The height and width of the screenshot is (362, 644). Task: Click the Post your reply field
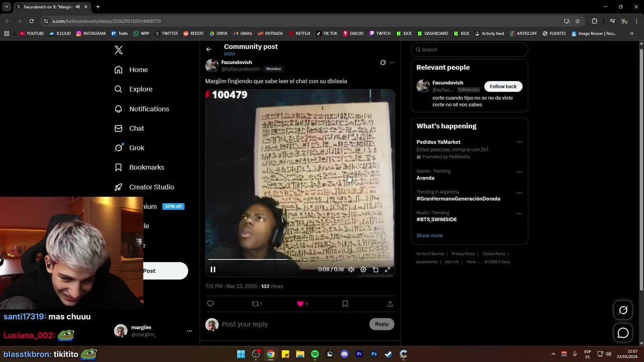[294, 324]
